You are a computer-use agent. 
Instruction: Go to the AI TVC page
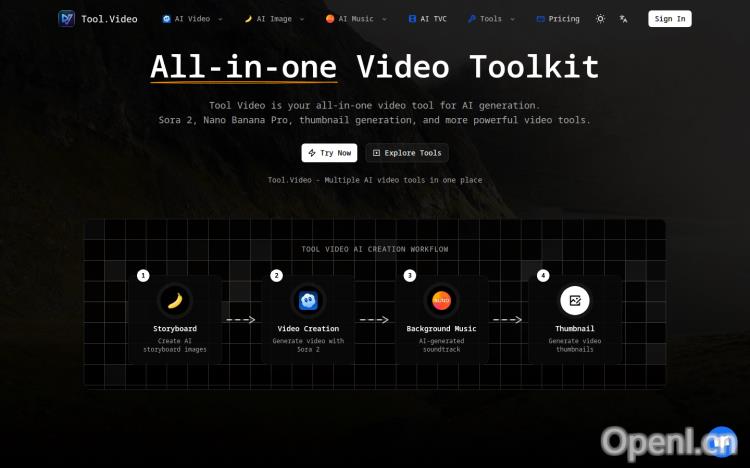427,19
